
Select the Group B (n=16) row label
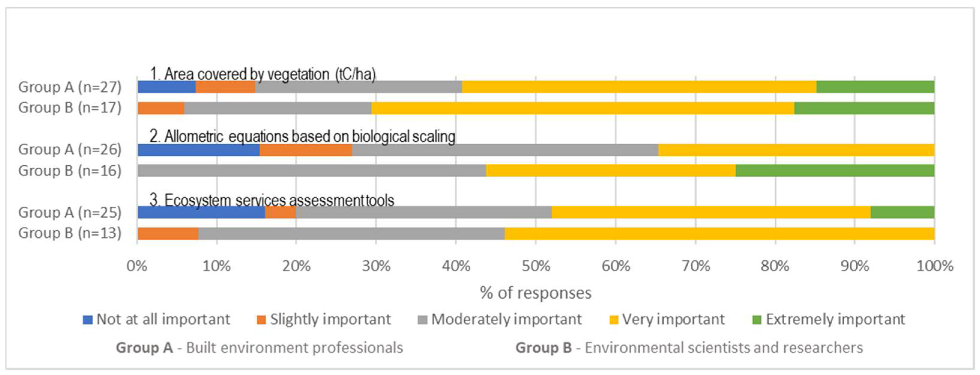70,171
